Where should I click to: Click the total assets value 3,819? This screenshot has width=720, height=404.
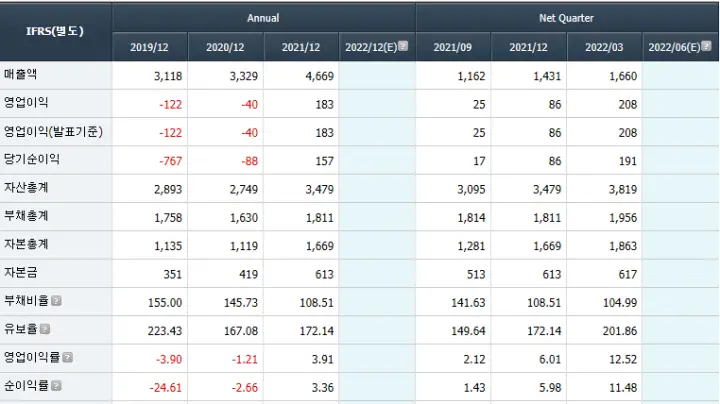pyautogui.click(x=623, y=190)
